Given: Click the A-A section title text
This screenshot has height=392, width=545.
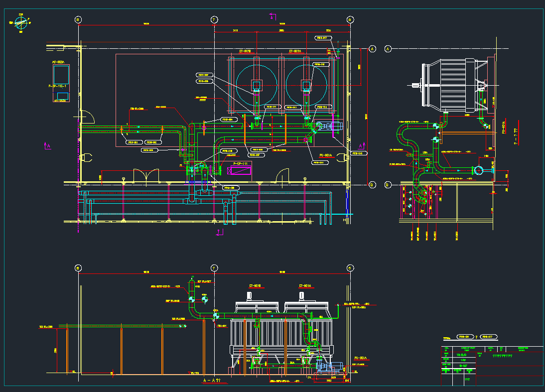Looking at the screenshot, I should [x=212, y=380].
